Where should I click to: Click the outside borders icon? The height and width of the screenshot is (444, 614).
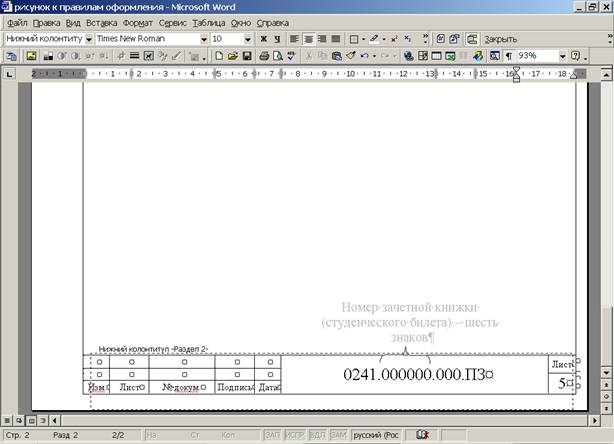[354, 39]
